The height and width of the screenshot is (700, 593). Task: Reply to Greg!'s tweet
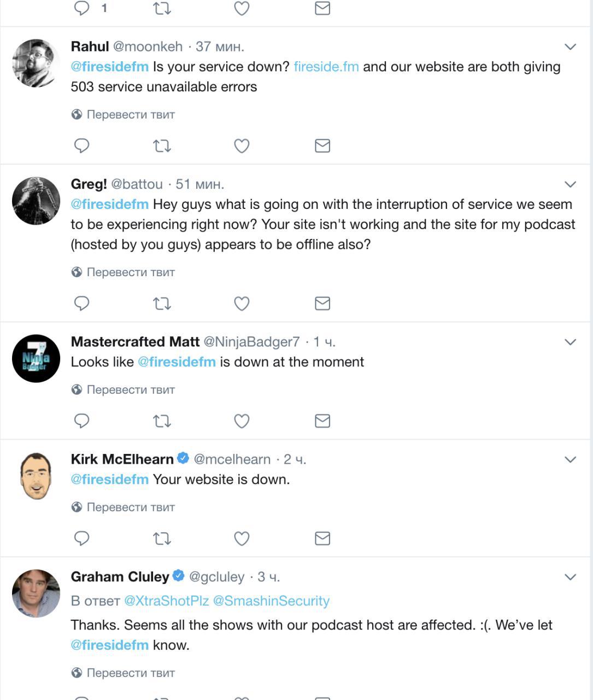(81, 303)
